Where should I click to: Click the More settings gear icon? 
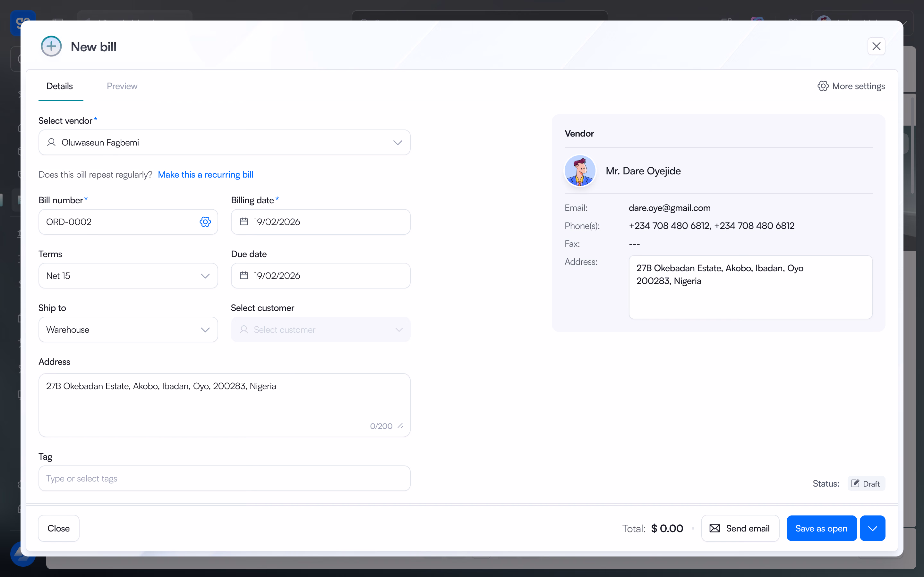(823, 86)
